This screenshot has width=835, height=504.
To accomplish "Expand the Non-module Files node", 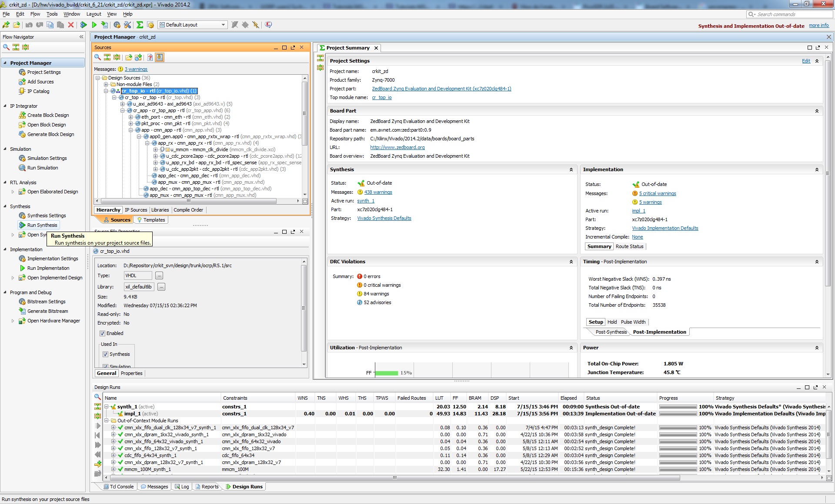I will pyautogui.click(x=106, y=85).
